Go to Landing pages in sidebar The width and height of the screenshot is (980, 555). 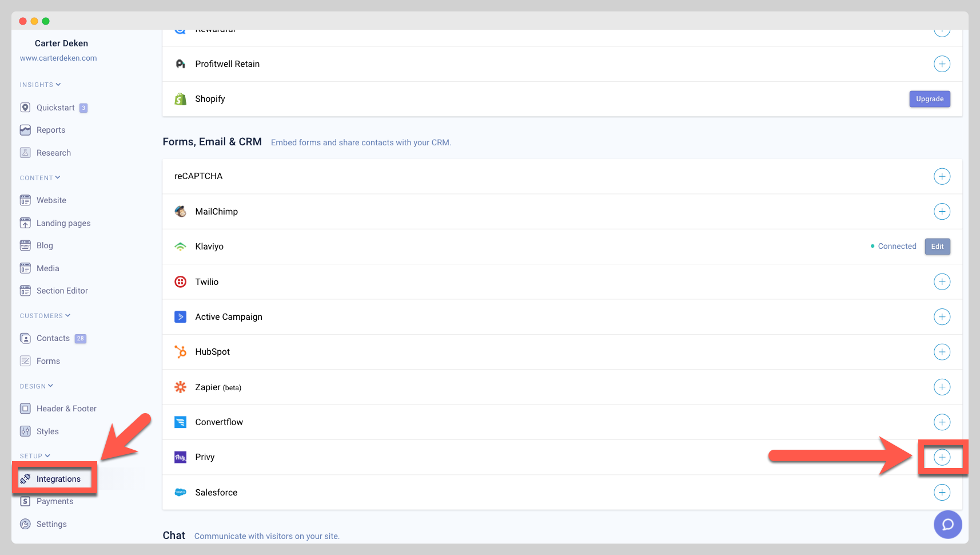coord(63,223)
